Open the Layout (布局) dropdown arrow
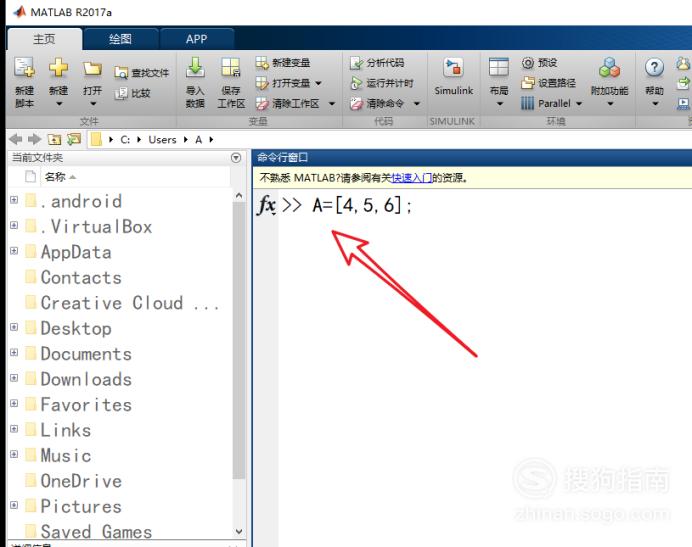692x547 pixels. click(x=500, y=104)
